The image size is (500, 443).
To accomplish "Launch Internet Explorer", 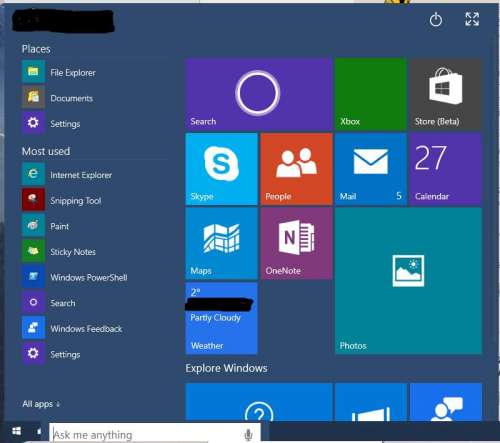I will click(67, 174).
